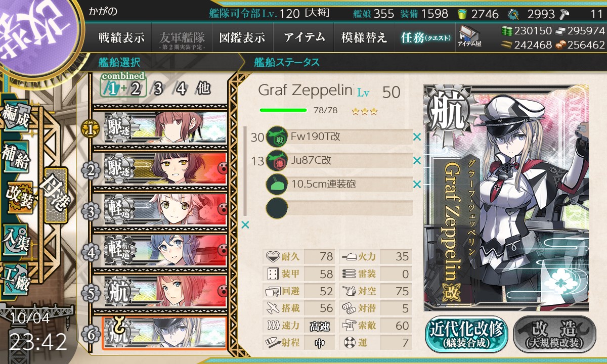Remove the 10.5cm連装砲 with its X

[x=417, y=185]
